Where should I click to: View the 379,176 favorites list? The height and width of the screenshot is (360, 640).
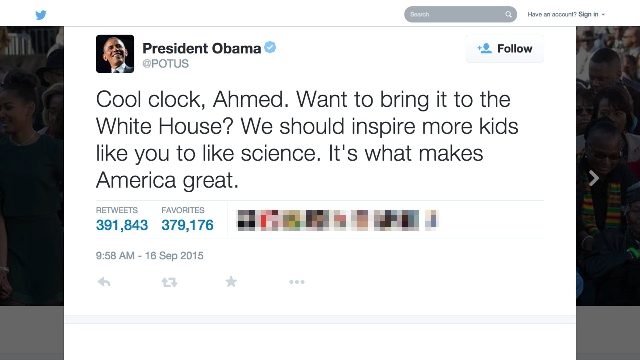[x=187, y=225]
